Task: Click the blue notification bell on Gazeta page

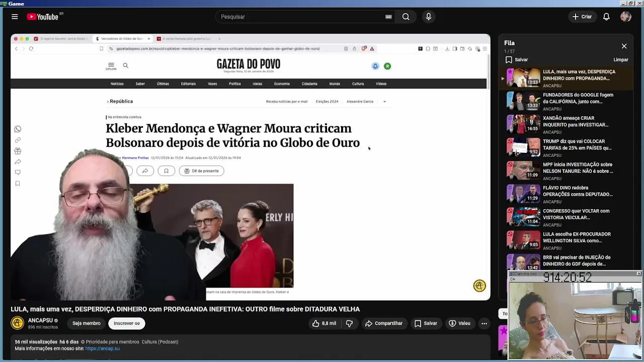Action: [x=375, y=66]
